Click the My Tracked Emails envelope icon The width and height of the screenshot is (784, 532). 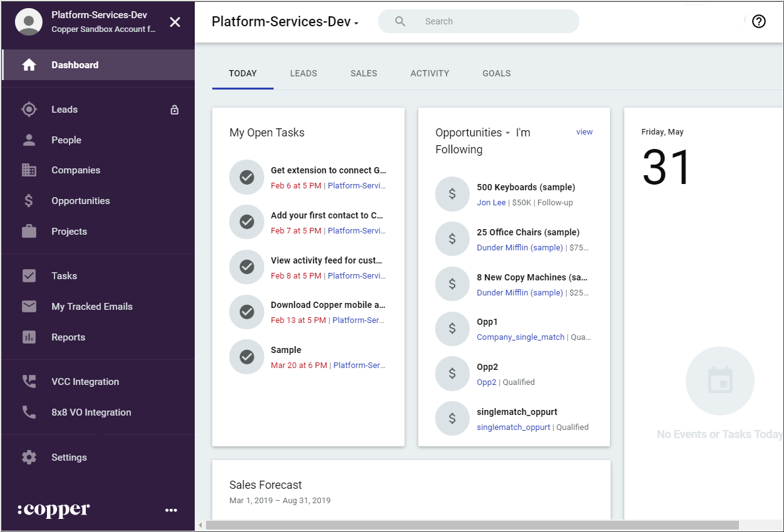click(x=29, y=307)
